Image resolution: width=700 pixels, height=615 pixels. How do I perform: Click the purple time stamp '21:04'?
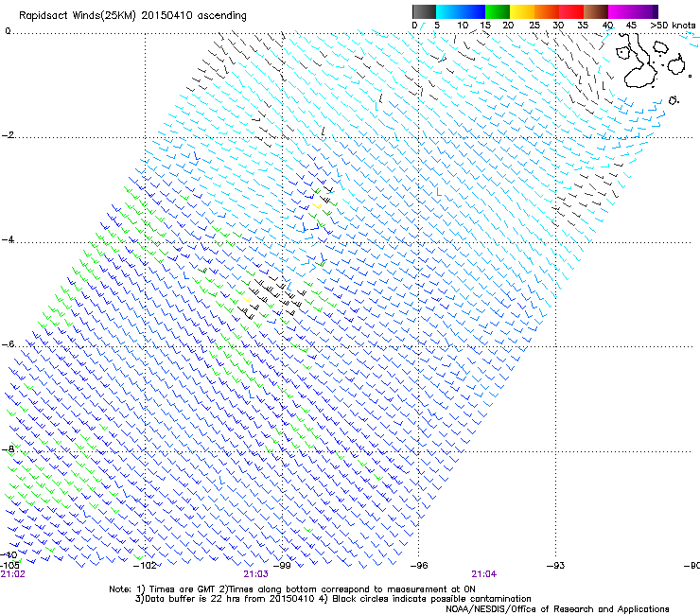(x=484, y=574)
